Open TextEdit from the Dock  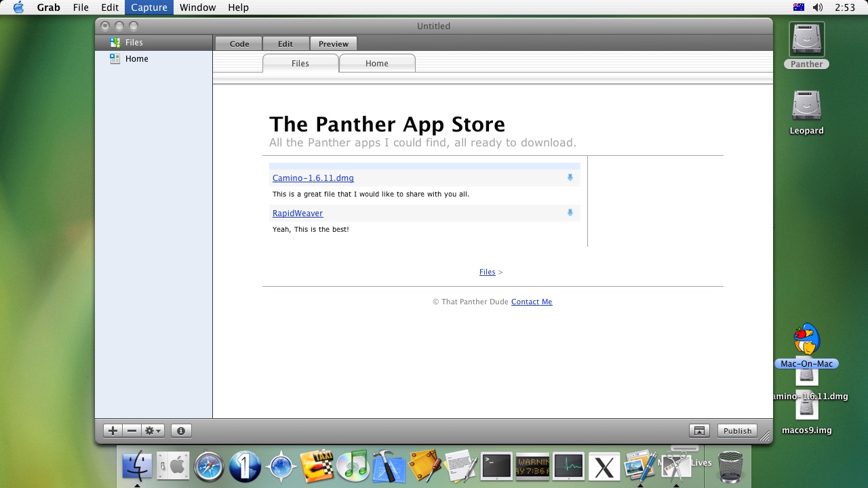click(x=461, y=466)
